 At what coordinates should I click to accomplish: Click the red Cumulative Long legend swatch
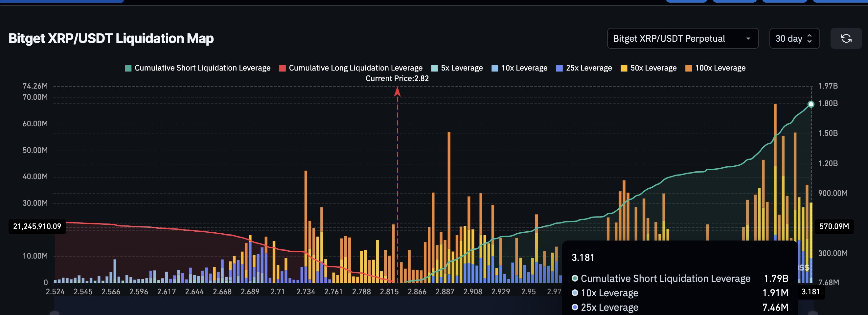[x=282, y=68]
